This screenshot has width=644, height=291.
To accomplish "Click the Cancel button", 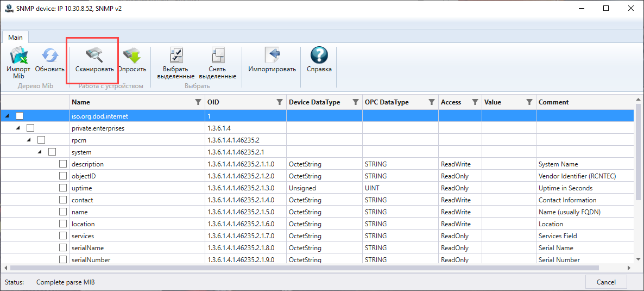I will pos(606,282).
